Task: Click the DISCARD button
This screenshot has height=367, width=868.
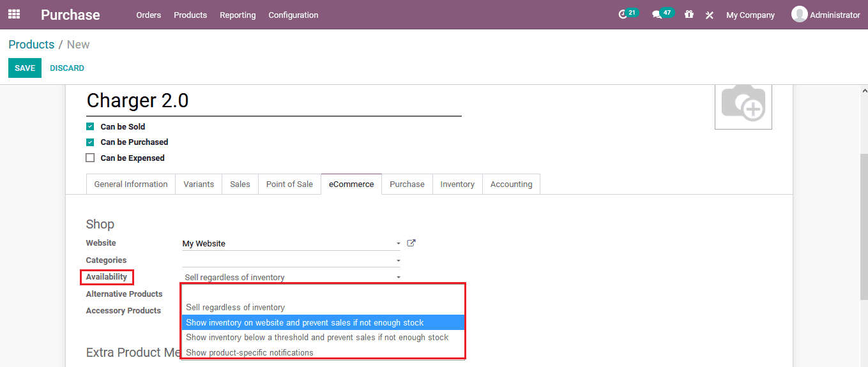Action: click(67, 68)
